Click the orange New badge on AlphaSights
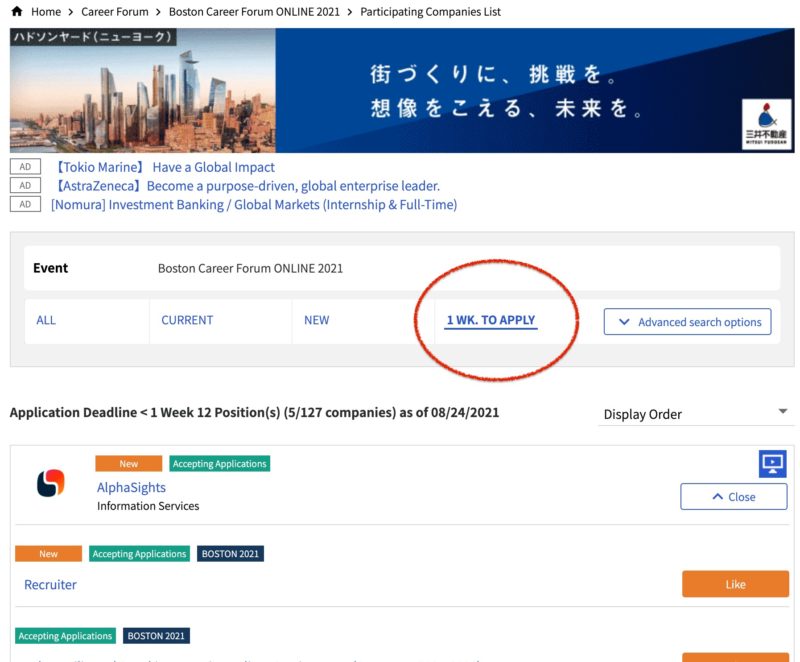The width and height of the screenshot is (800, 662). click(x=128, y=463)
